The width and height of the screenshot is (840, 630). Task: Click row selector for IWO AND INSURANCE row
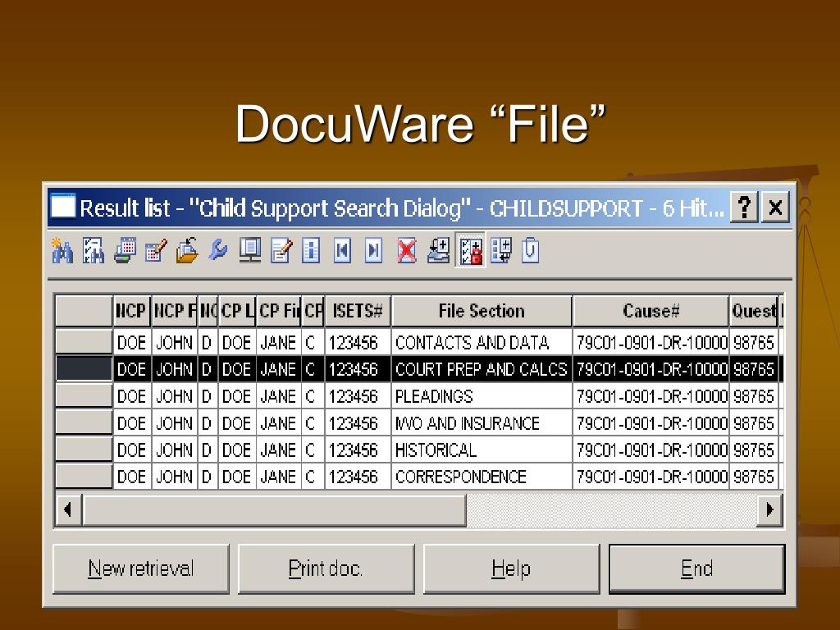(84, 422)
